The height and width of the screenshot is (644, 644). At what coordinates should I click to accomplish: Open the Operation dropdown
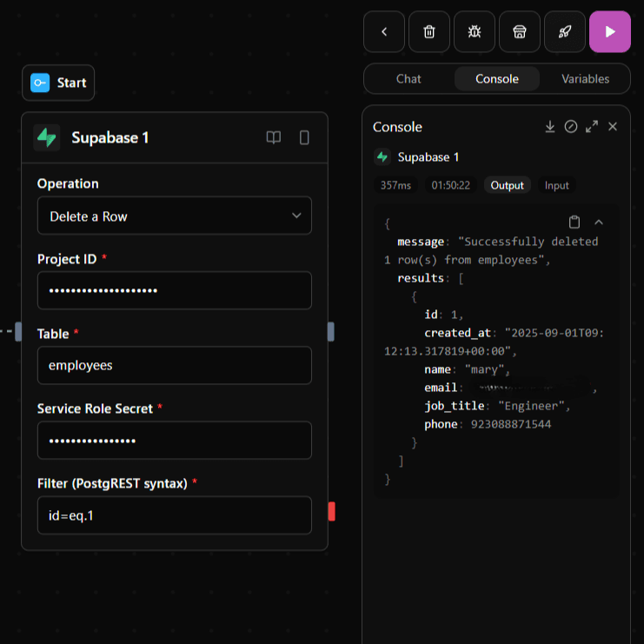click(174, 216)
